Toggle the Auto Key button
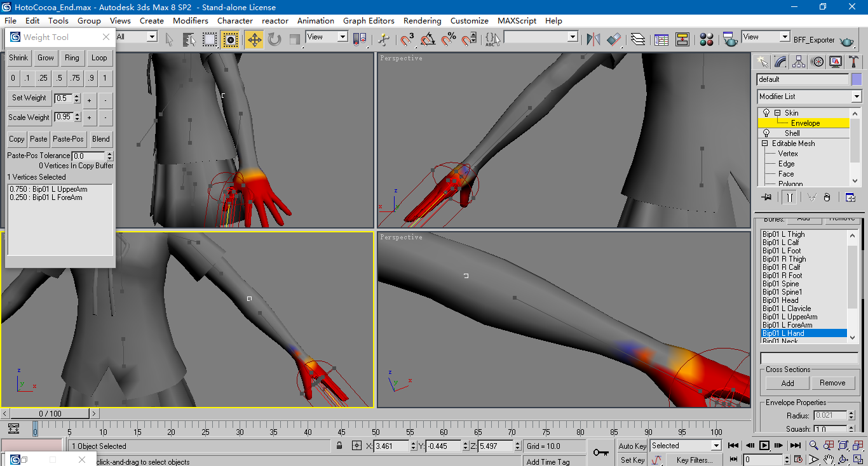Viewport: 868px width, 466px height. [632, 446]
